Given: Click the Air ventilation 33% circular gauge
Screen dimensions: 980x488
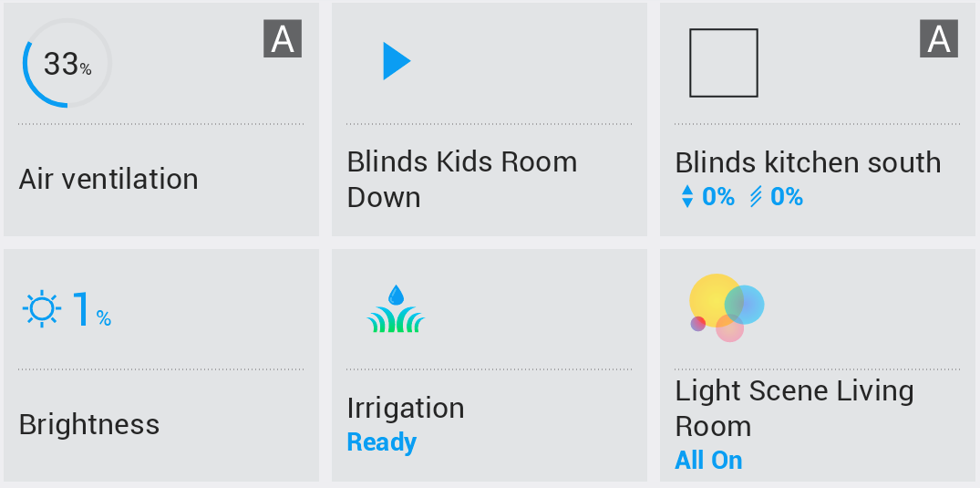Looking at the screenshot, I should tap(67, 63).
